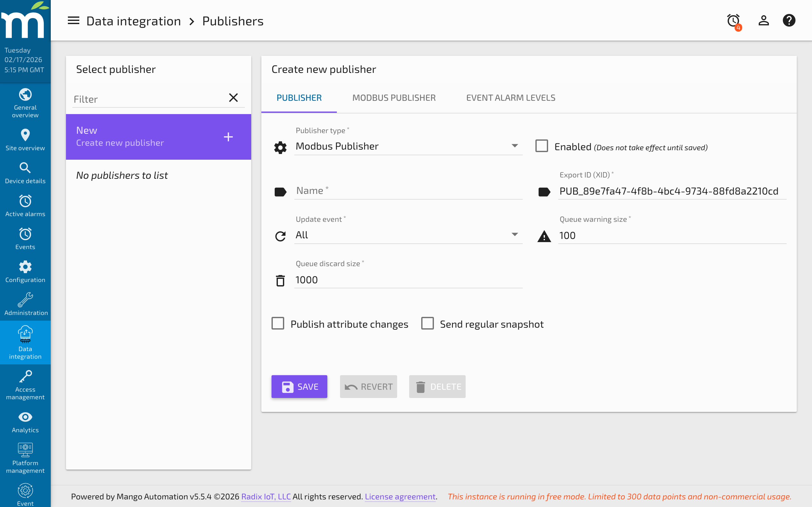The height and width of the screenshot is (507, 812).
Task: Open the License agreement link
Action: click(x=400, y=497)
